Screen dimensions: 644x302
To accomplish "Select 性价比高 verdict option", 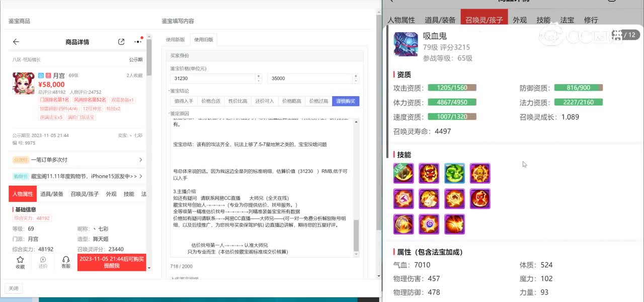I will [238, 101].
